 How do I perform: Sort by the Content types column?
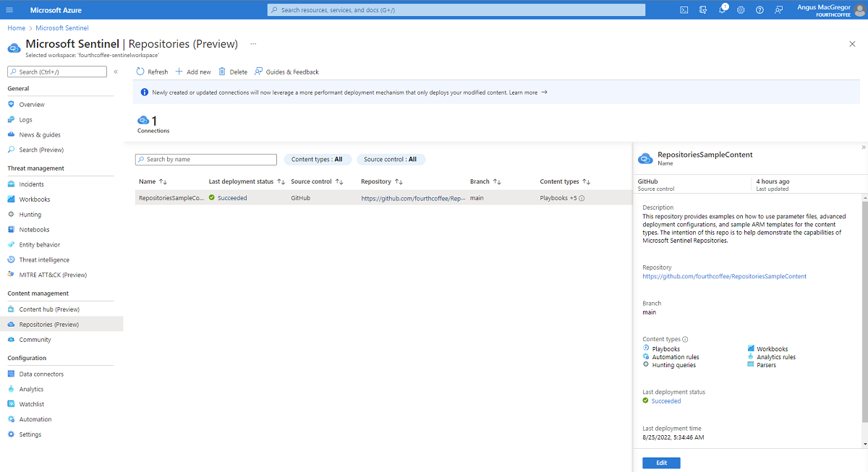click(x=566, y=181)
